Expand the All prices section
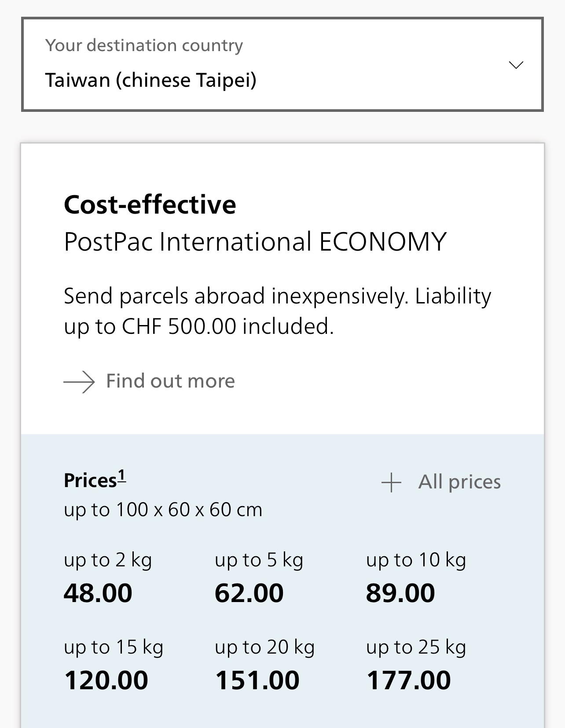The width and height of the screenshot is (565, 728). 459,482
